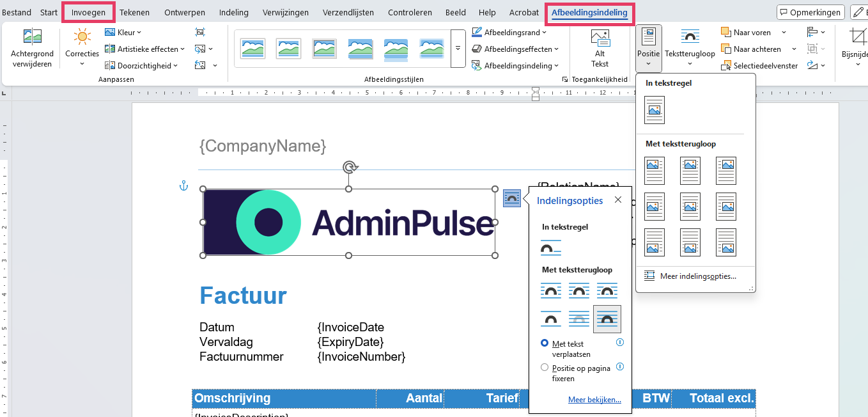Switch to the Verzendlijsten tab
This screenshot has width=868, height=417.
[348, 12]
